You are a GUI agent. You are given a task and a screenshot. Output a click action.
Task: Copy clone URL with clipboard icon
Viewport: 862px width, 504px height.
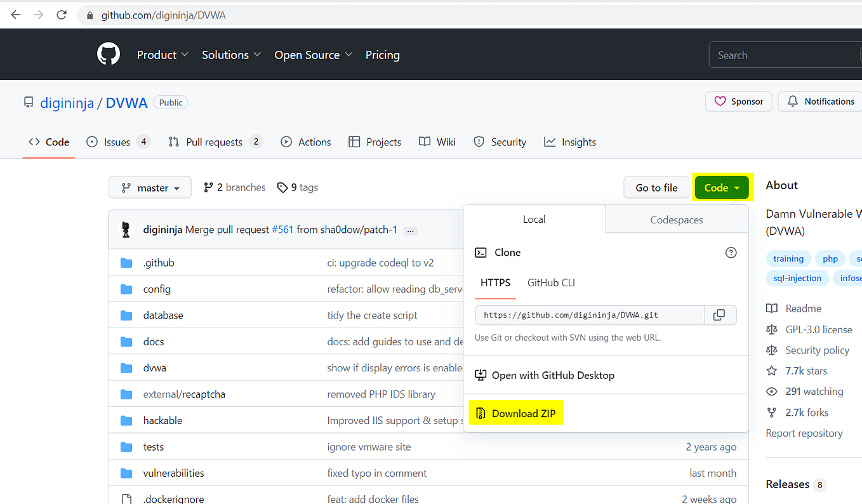tap(719, 315)
